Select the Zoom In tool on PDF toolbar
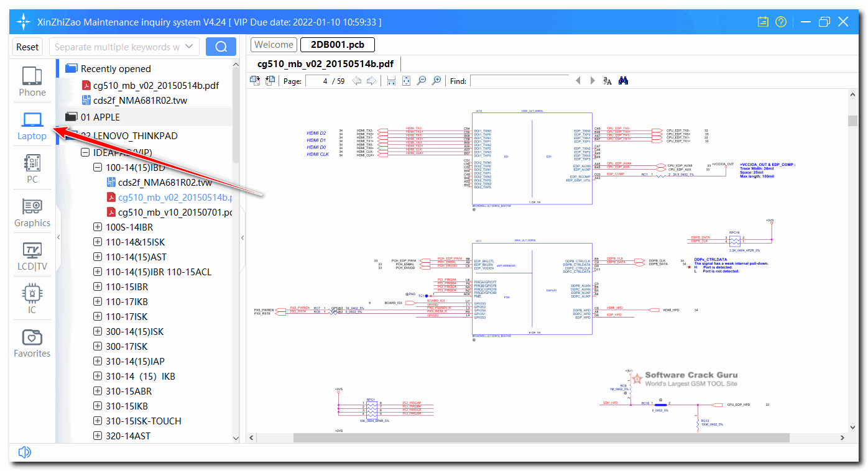Screen dimensions: 868x471 436,80
